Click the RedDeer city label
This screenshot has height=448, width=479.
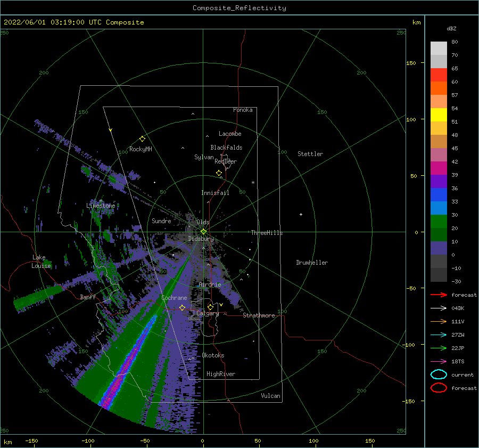[226, 161]
